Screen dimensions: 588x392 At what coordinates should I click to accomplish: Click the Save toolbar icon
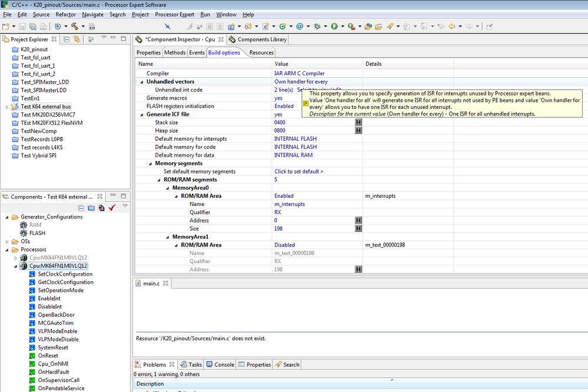pyautogui.click(x=22, y=26)
